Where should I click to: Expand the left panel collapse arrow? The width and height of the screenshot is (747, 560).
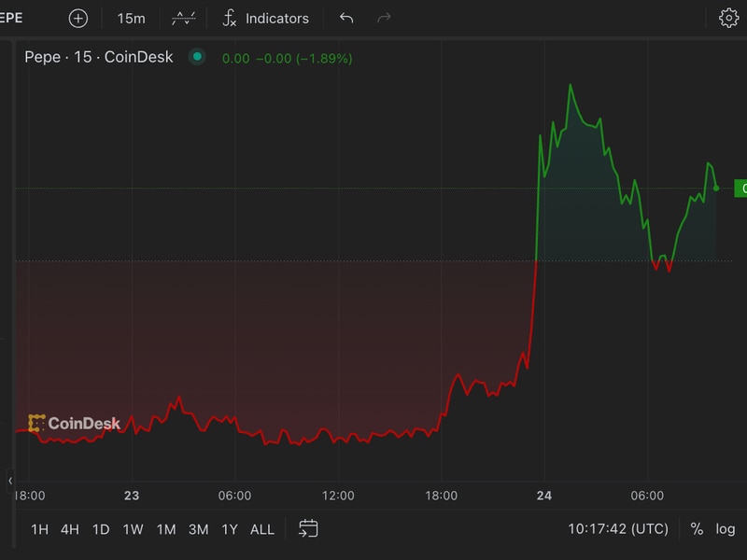pyautogui.click(x=10, y=481)
